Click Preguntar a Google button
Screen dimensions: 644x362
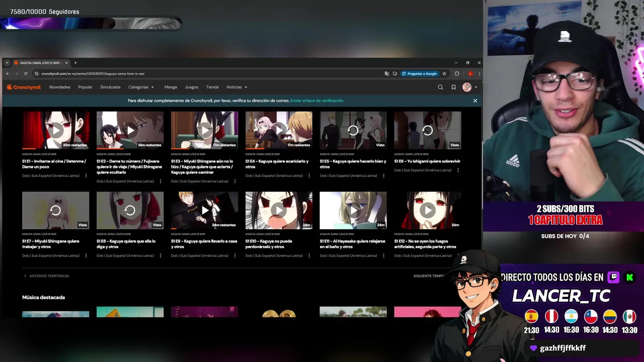pos(420,73)
